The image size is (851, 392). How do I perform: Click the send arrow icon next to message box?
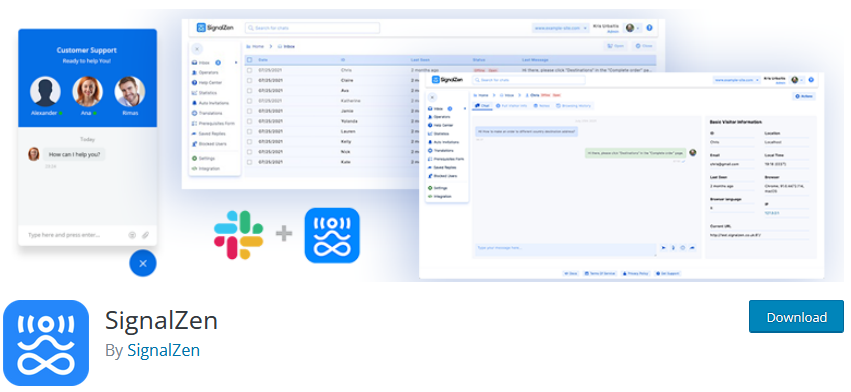[x=663, y=248]
